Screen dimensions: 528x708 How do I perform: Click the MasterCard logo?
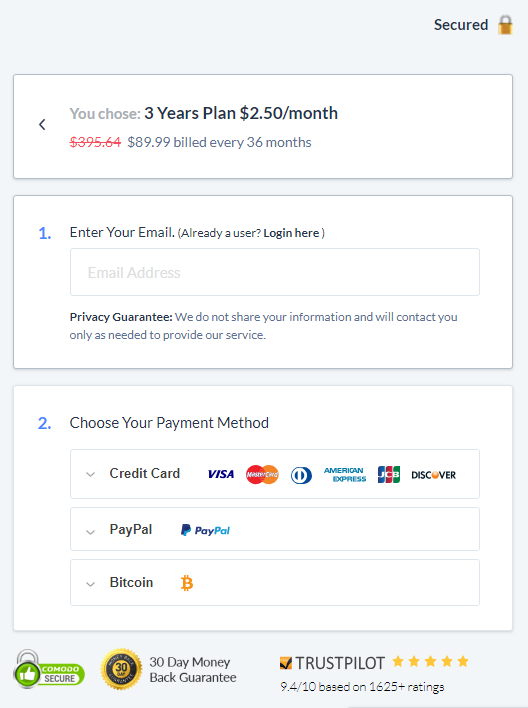[262, 475]
